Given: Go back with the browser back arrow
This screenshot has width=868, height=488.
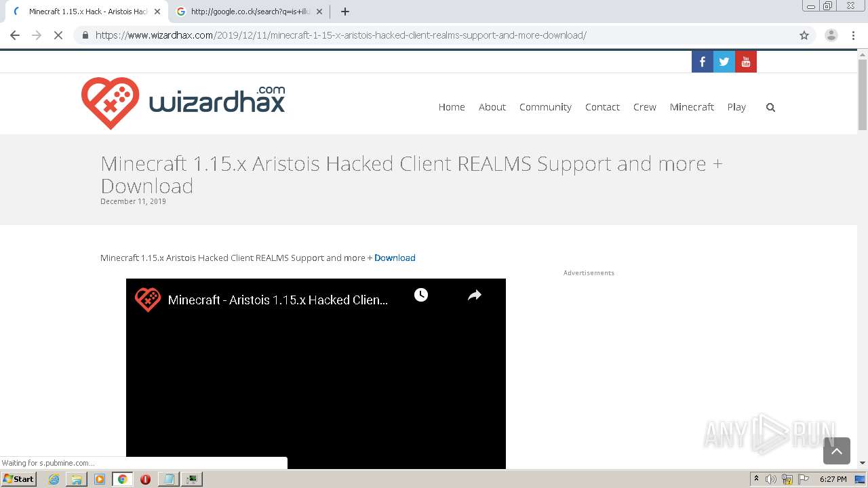Looking at the screenshot, I should coord(15,35).
